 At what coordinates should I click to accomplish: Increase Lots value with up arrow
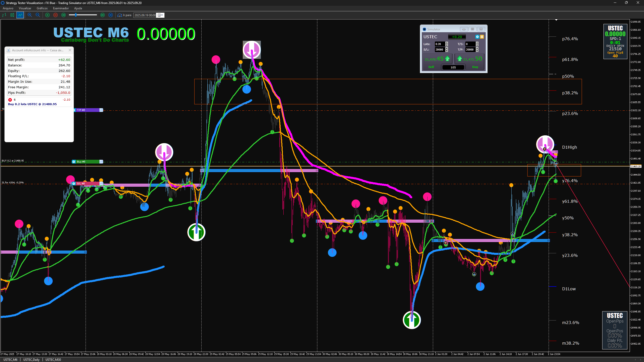click(447, 43)
